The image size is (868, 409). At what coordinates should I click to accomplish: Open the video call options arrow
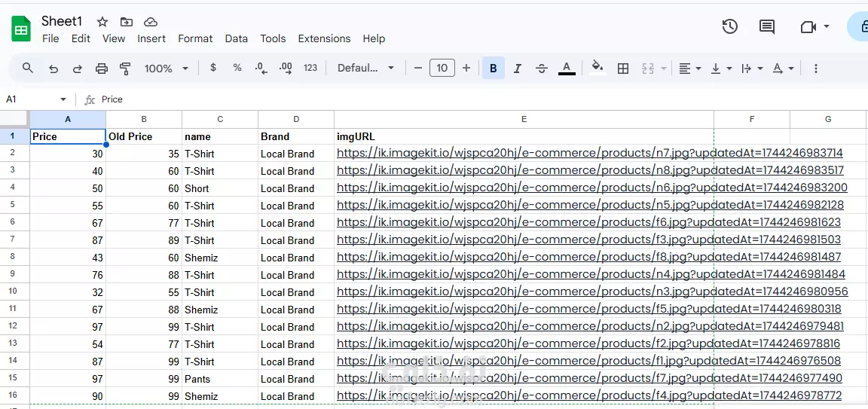[x=827, y=26]
